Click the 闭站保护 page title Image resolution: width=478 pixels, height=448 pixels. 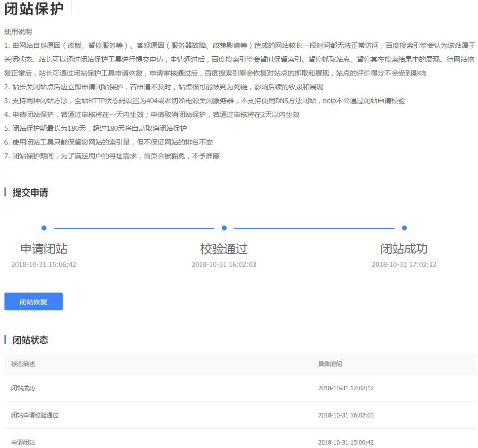[34, 9]
